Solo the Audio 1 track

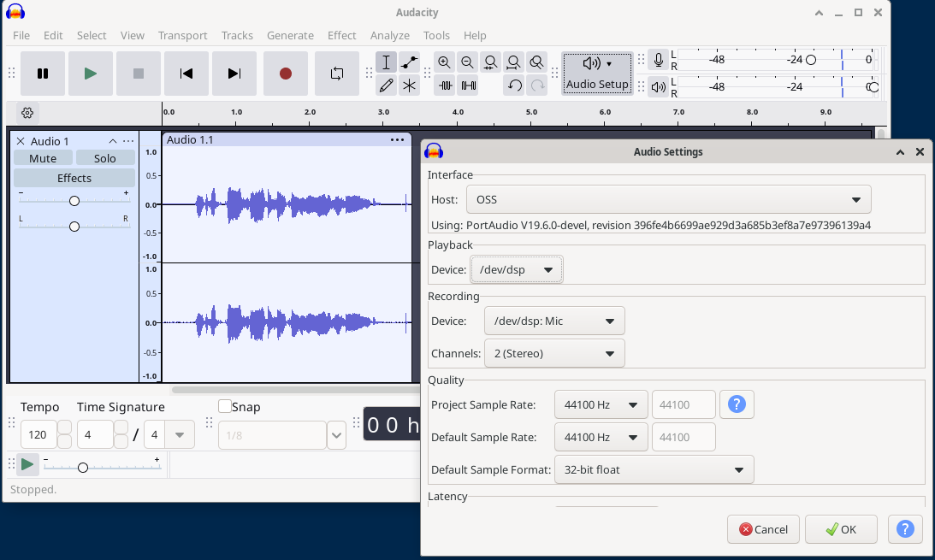[104, 157]
